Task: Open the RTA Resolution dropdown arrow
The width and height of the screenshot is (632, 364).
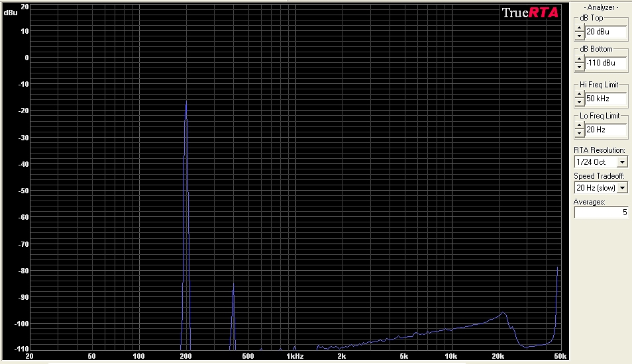Action: click(622, 162)
